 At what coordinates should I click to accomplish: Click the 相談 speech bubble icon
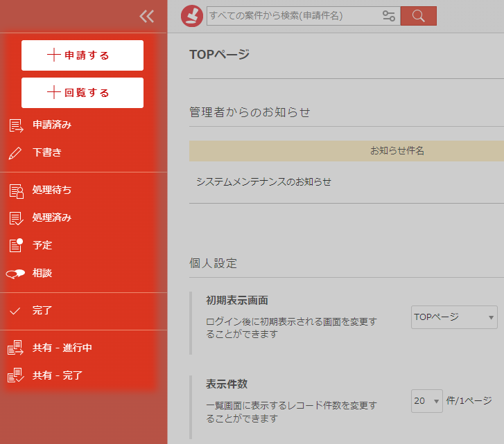pos(15,274)
